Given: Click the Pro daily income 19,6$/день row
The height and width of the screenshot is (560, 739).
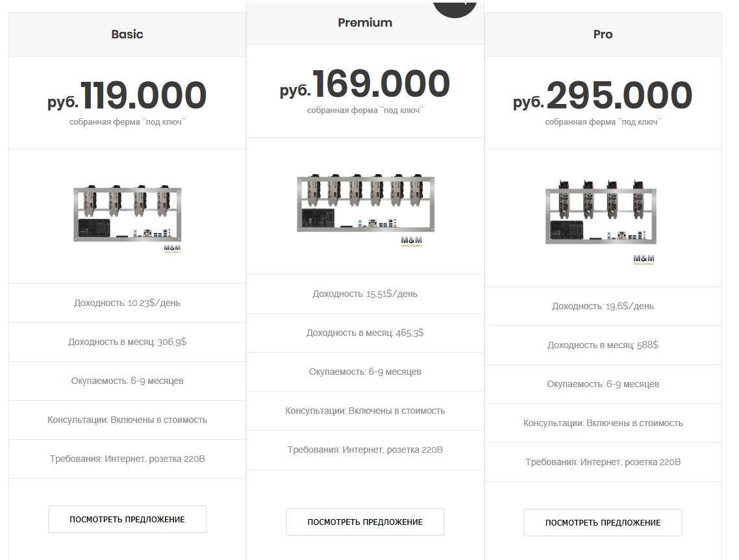Looking at the screenshot, I should [x=603, y=306].
